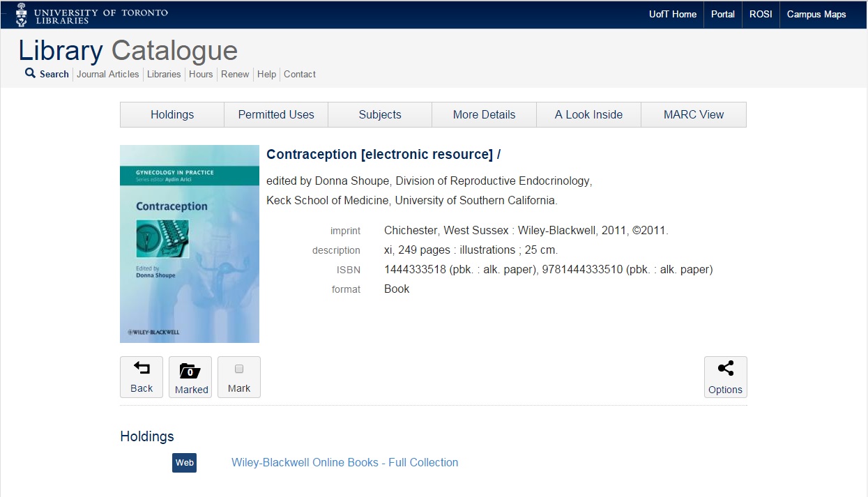Screen dimensions: 868x497
Task: Open the Portal link
Action: [x=723, y=14]
